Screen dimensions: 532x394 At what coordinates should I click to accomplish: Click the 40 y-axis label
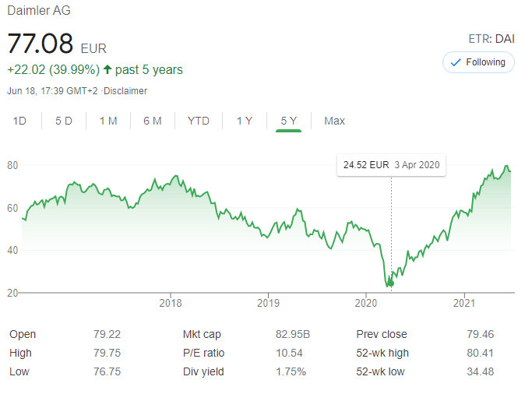(12, 250)
